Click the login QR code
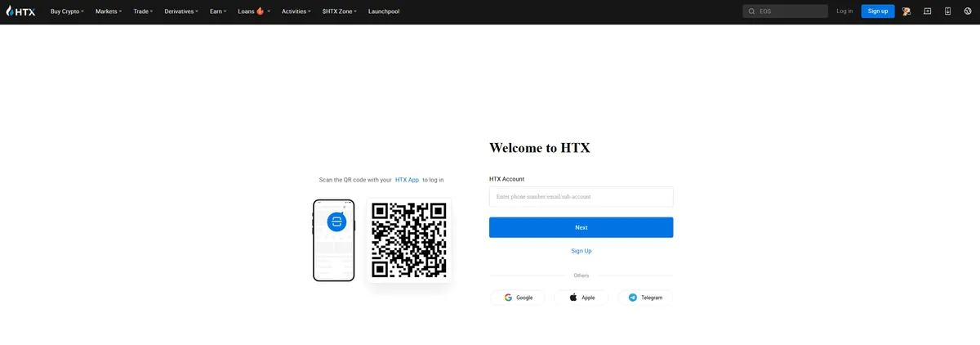The image size is (980, 345). (409, 240)
